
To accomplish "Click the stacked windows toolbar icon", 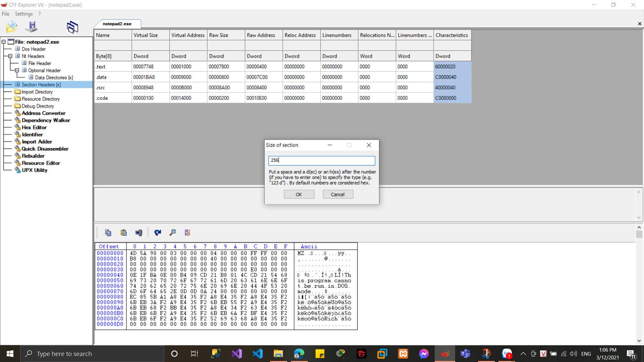I will pos(73,27).
